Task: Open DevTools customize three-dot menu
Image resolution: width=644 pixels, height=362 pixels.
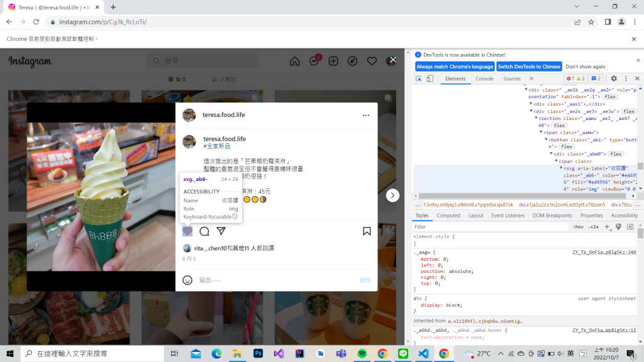Action: [626, 79]
